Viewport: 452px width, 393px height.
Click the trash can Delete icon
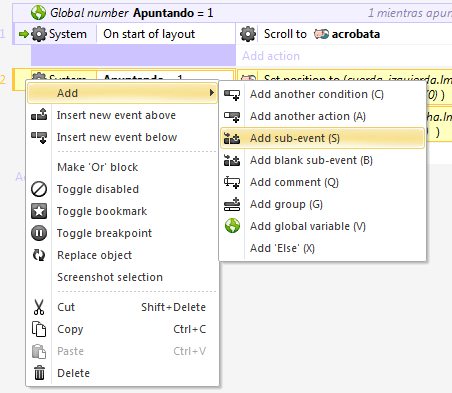pyautogui.click(x=39, y=373)
